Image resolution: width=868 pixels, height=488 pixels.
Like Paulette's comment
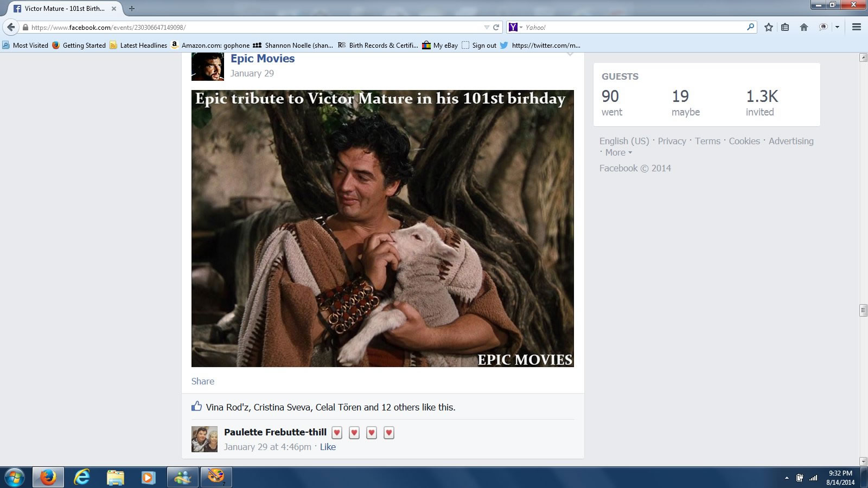328,447
